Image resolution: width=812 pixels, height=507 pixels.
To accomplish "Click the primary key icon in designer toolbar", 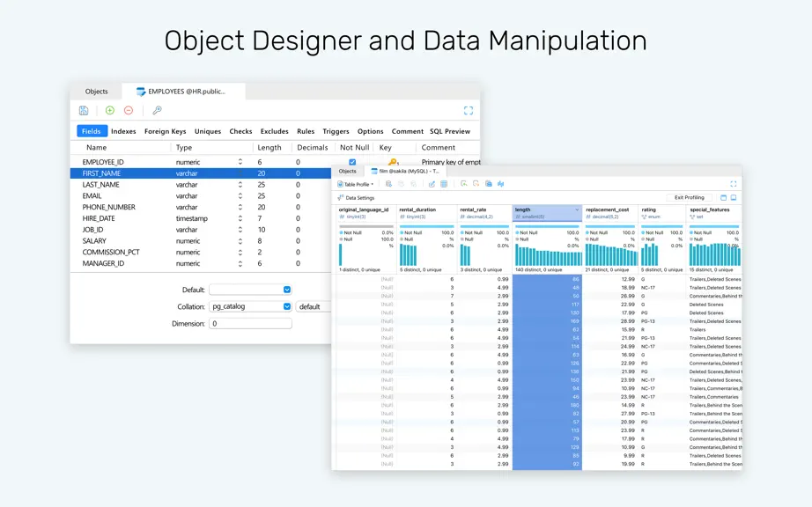I will pyautogui.click(x=157, y=110).
